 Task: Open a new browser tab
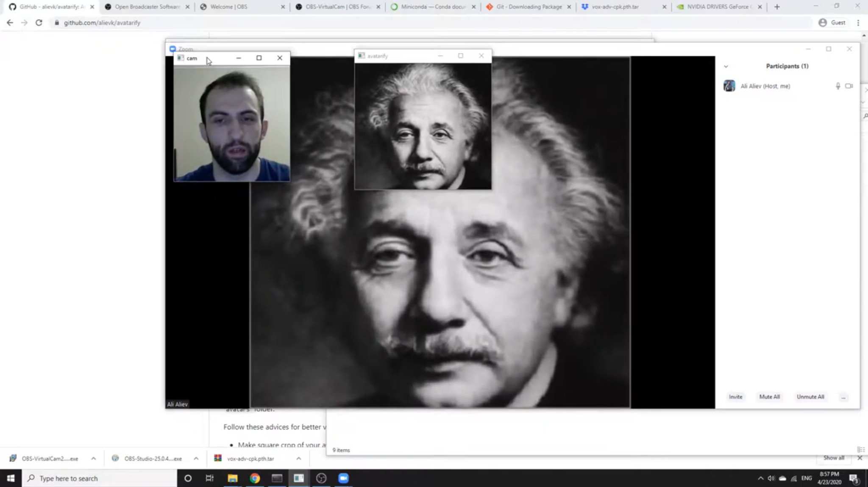coord(777,7)
